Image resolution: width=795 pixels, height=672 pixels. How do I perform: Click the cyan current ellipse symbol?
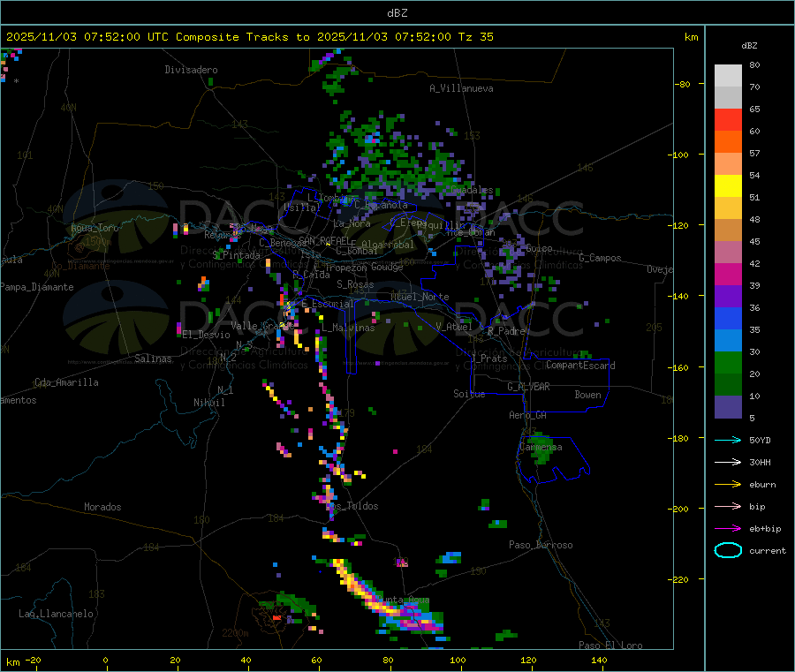pos(728,550)
